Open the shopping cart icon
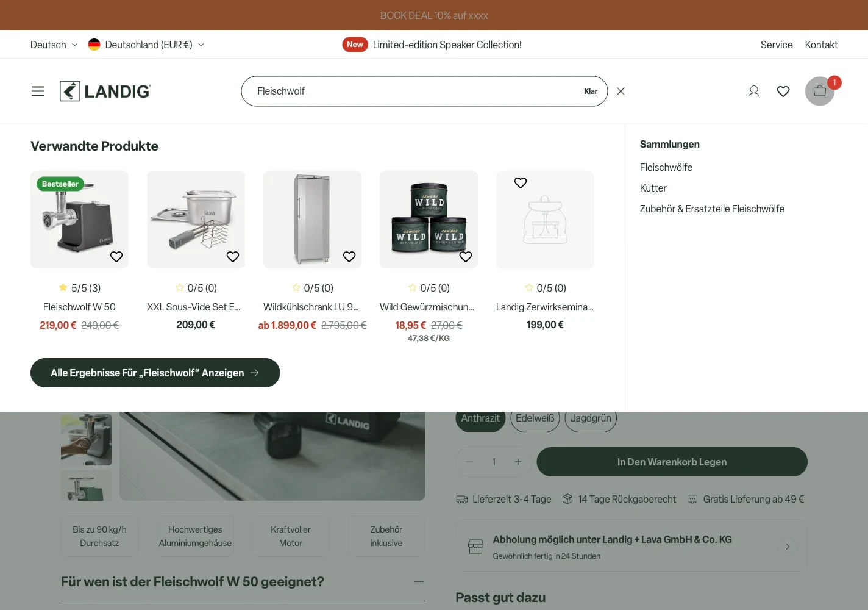 pos(820,91)
